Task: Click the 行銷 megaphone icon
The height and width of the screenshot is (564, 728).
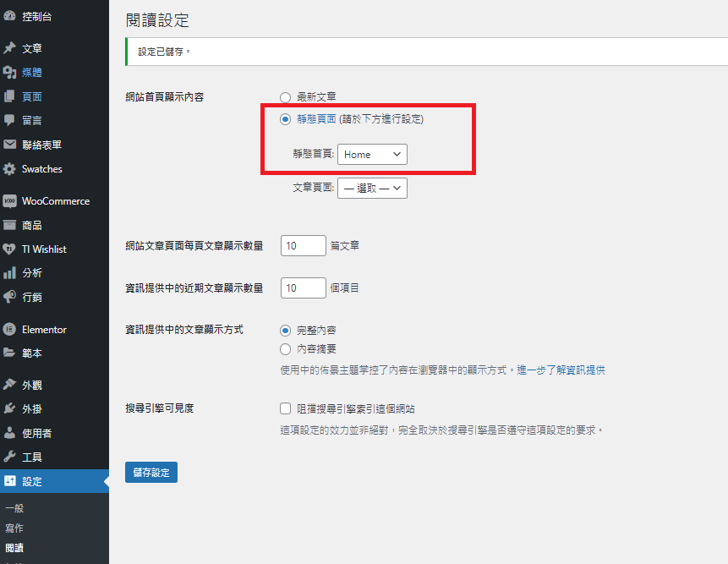Action: click(x=9, y=297)
